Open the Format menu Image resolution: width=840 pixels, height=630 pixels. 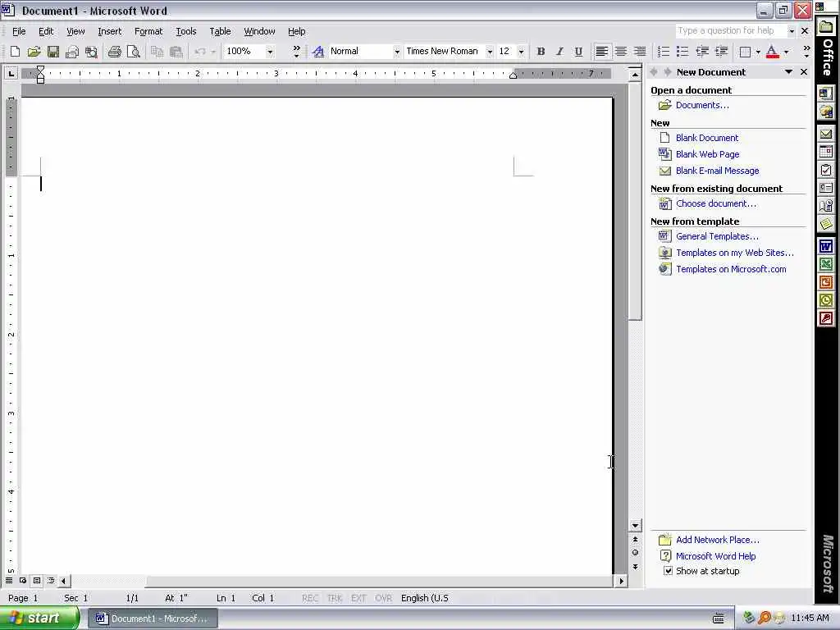click(x=148, y=31)
